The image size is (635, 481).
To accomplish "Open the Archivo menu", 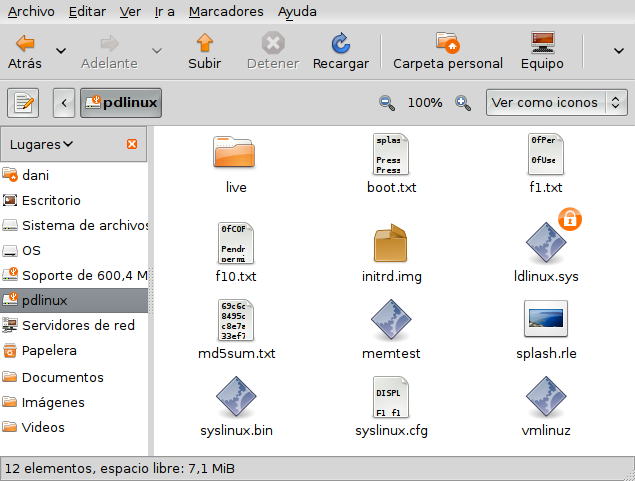I will (31, 12).
